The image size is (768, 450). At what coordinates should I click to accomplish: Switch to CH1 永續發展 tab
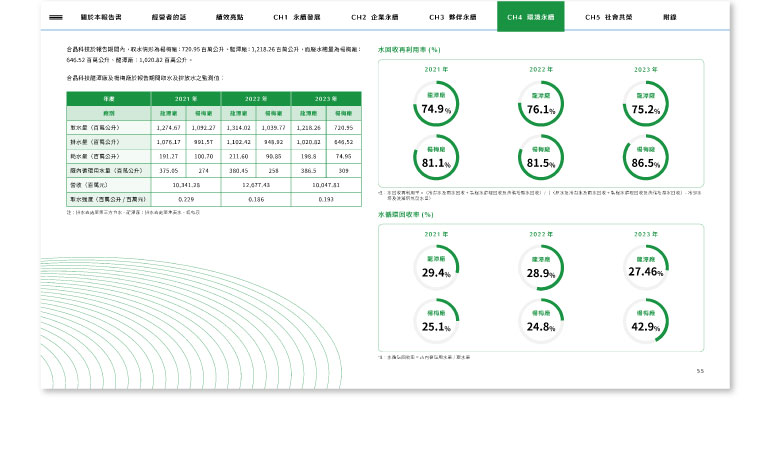coord(296,17)
